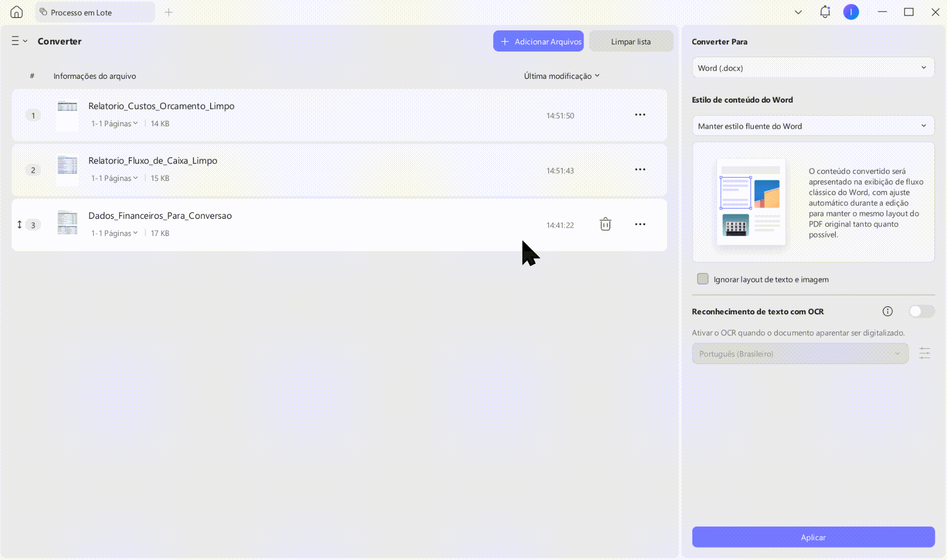Viewport: 947px width, 560px height.
Task: Toggle Reconhecimento de texto com OCR switch
Action: pyautogui.click(x=921, y=311)
